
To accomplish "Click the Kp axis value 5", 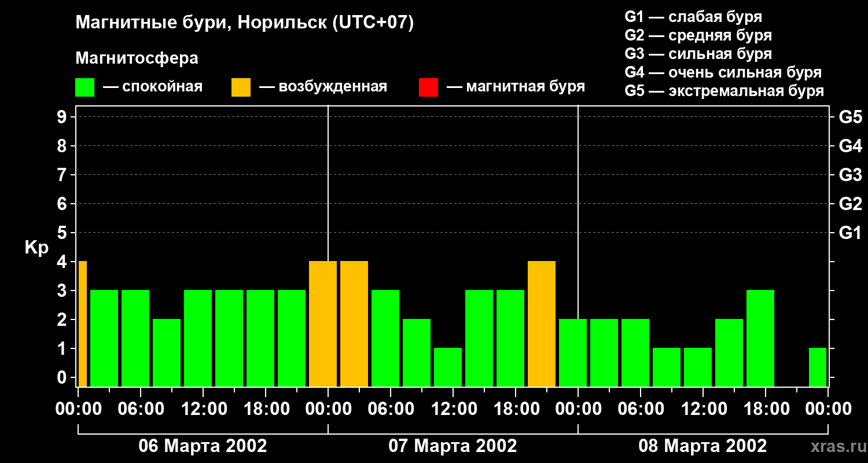I will (x=63, y=233).
